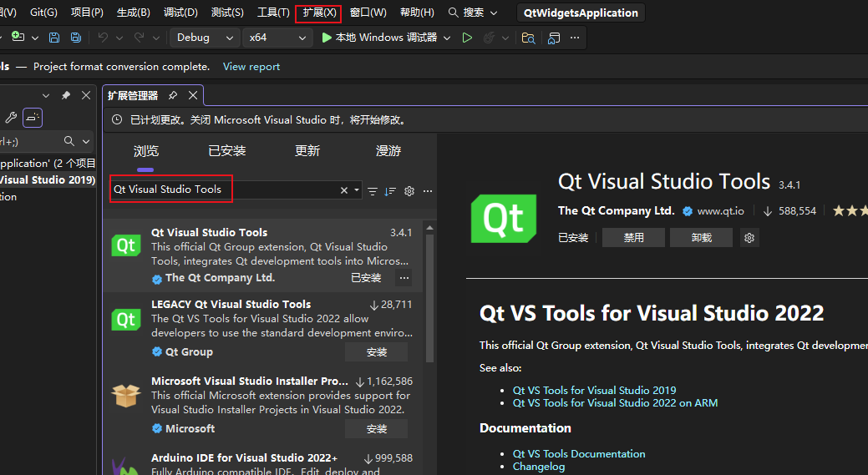Viewport: 868px width, 475px height.
Task: Switch to the 漫游 tab
Action: pos(388,151)
